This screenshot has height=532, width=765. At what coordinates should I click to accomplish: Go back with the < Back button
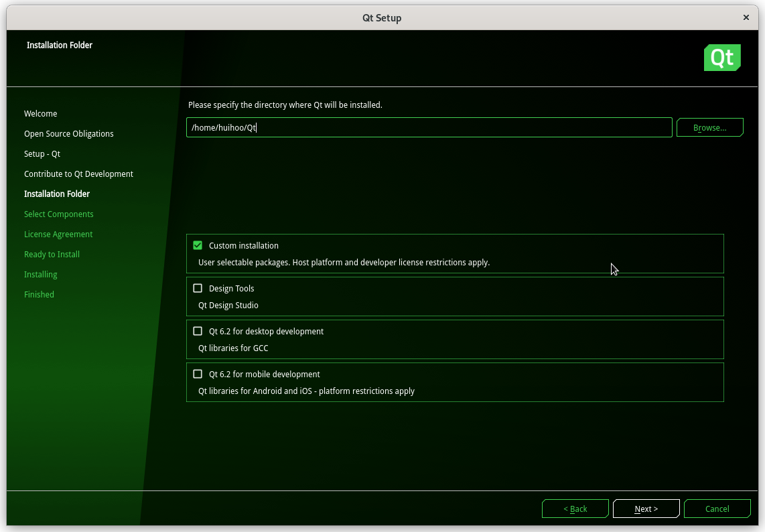575,509
